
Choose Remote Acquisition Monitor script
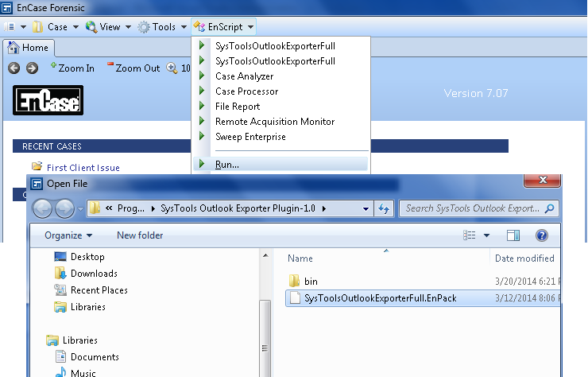(275, 121)
